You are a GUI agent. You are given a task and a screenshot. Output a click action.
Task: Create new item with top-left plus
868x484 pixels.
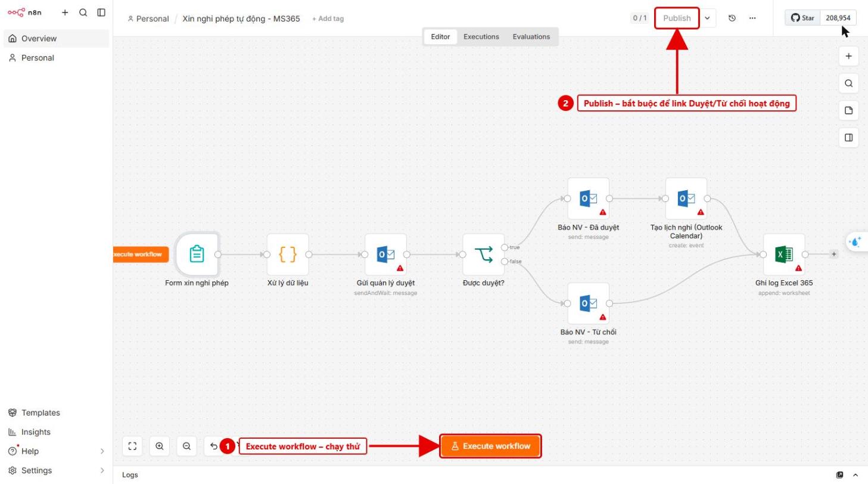tap(66, 13)
